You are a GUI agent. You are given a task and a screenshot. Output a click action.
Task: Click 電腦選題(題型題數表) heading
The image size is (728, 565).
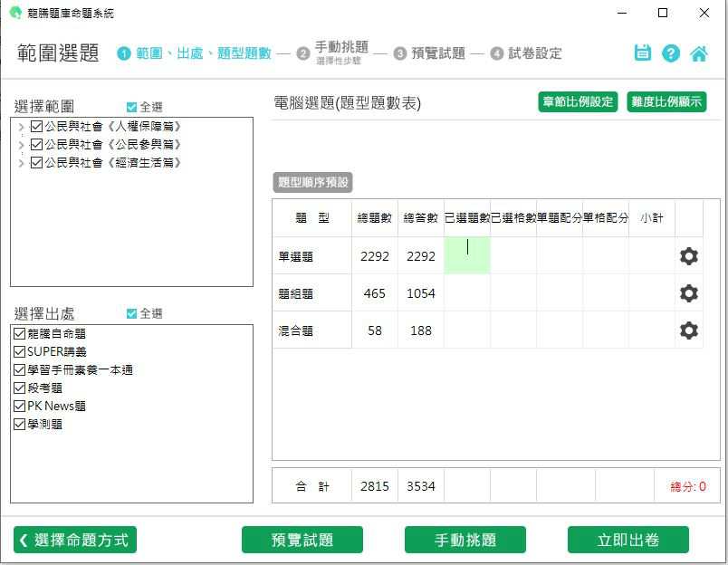coord(348,103)
